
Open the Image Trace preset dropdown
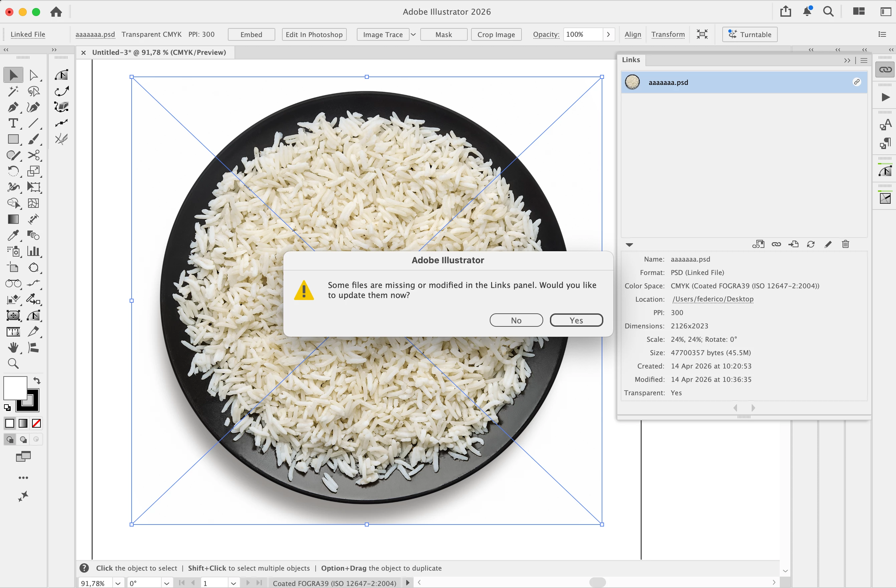coord(413,35)
